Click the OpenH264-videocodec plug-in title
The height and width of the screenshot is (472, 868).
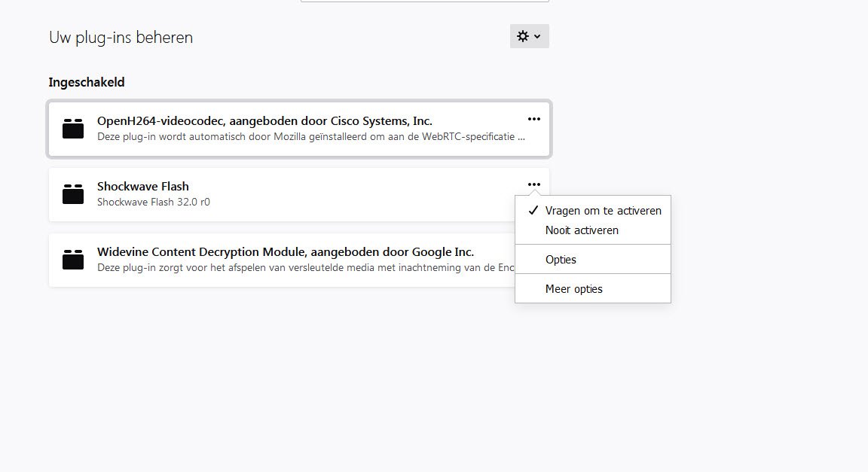coord(264,120)
